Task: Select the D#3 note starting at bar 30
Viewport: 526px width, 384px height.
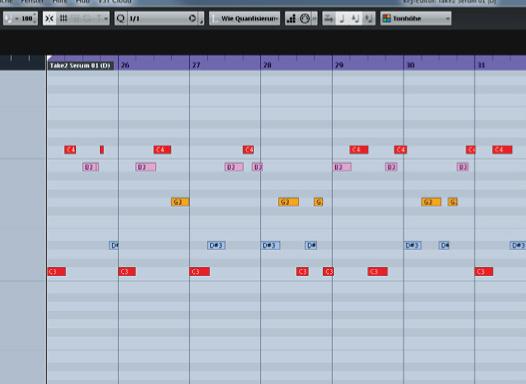Action: (413, 245)
